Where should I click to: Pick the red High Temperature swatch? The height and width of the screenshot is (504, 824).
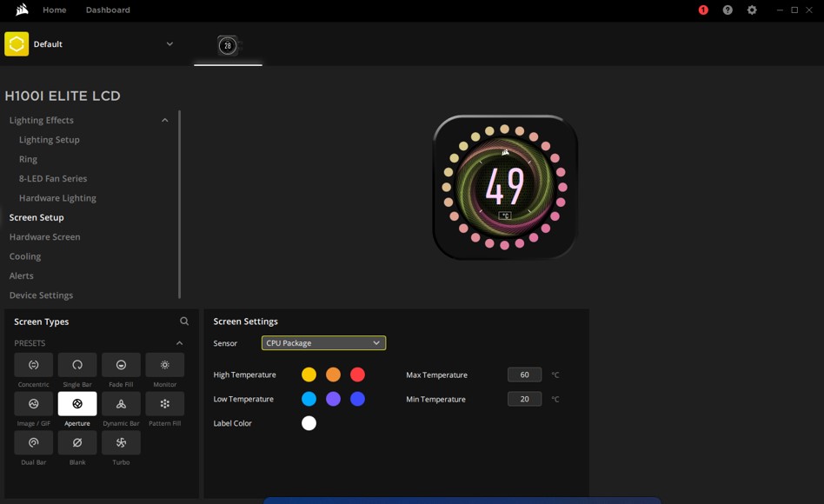(357, 375)
